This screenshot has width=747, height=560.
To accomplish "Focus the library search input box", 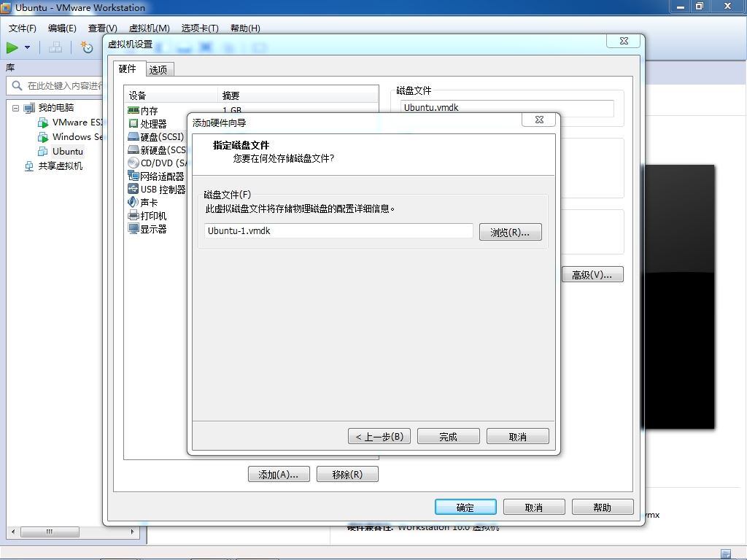I will click(64, 86).
